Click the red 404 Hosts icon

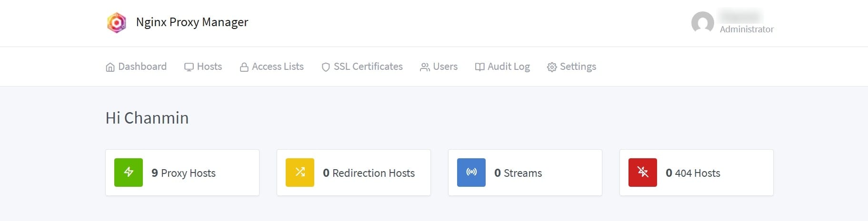(643, 172)
